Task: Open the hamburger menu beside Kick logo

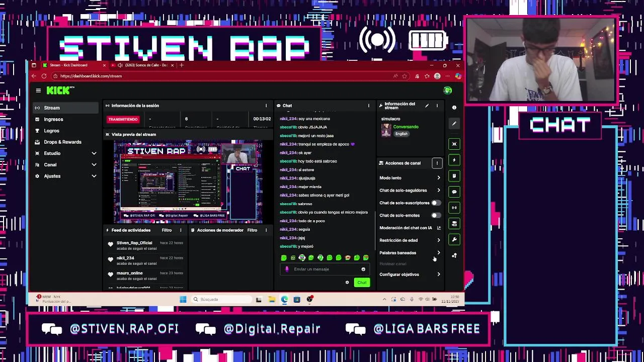Action: (x=38, y=90)
